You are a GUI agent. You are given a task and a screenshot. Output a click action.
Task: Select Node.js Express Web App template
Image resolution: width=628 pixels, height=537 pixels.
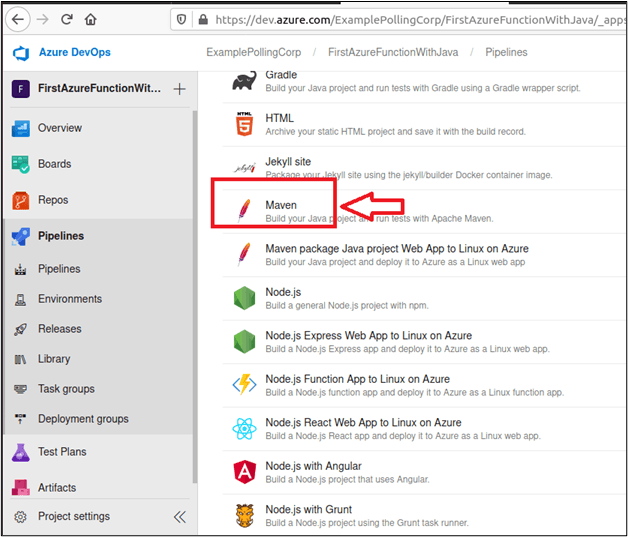tap(425, 342)
